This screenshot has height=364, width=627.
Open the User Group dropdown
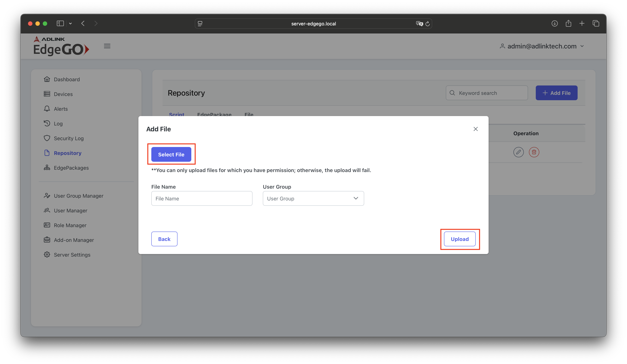[313, 198]
